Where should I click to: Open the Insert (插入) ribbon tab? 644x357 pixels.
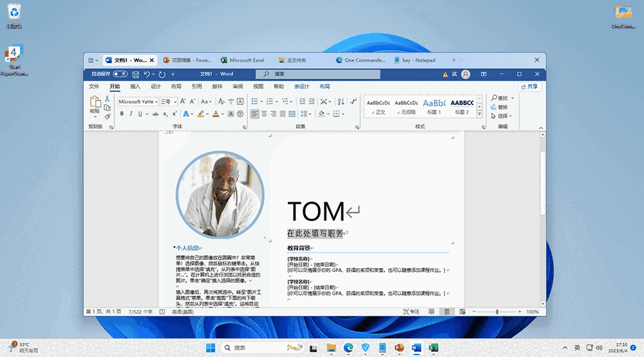click(135, 86)
